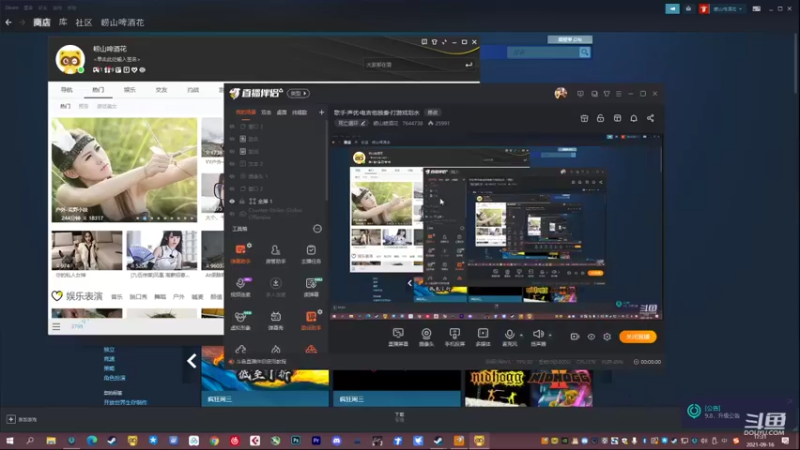This screenshot has width=800, height=450.
Task: Open the mode pill next to the companion logo
Action: (298, 93)
